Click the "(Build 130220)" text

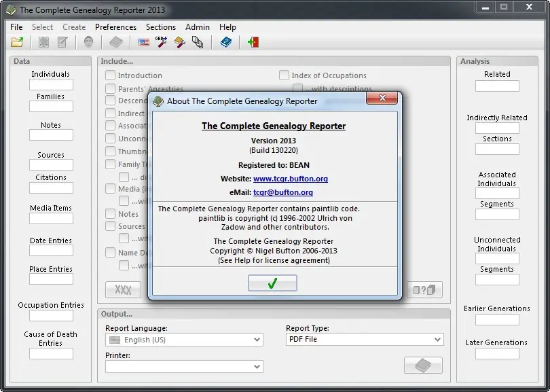(x=274, y=150)
